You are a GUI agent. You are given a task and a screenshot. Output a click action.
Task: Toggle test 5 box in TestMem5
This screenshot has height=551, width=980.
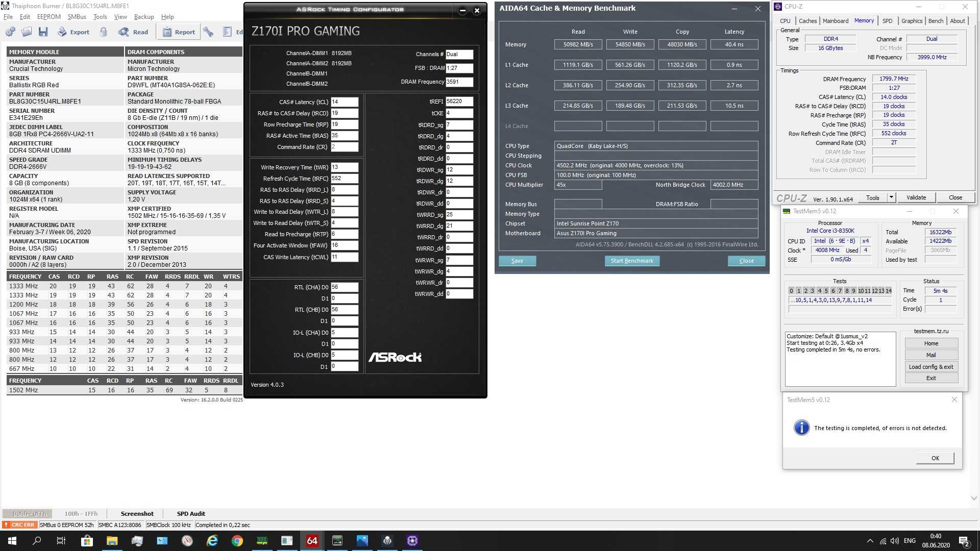826,291
